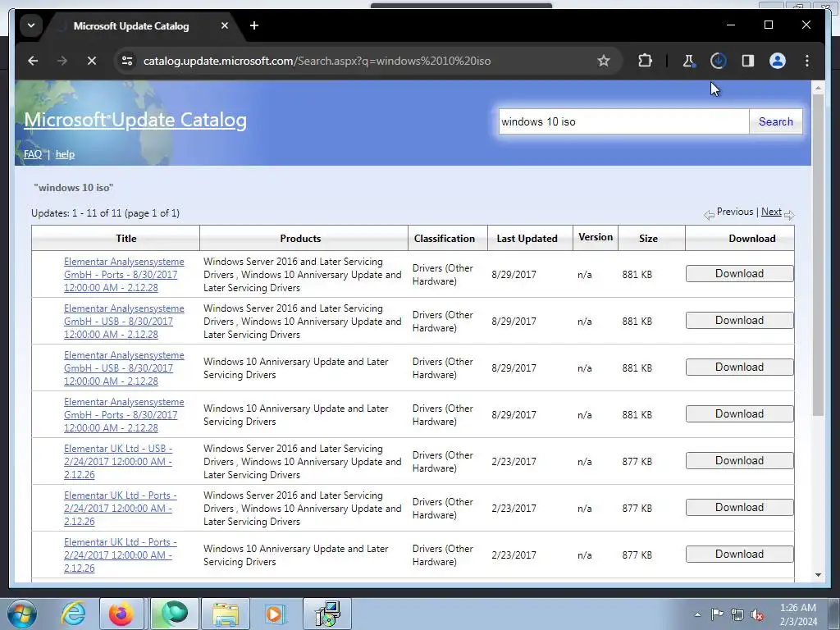The image size is (840, 630).
Task: Sort results by Products column
Action: (300, 239)
